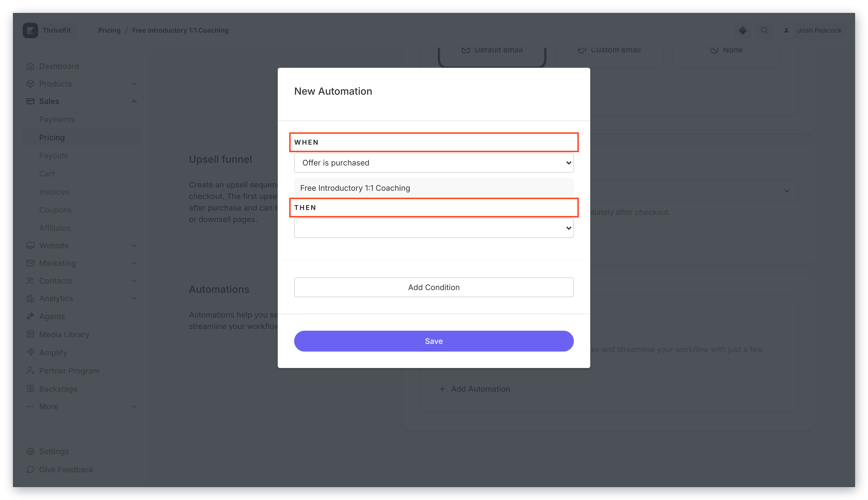Click the Dashboard home icon
The height and width of the screenshot is (500, 868).
[x=30, y=66]
